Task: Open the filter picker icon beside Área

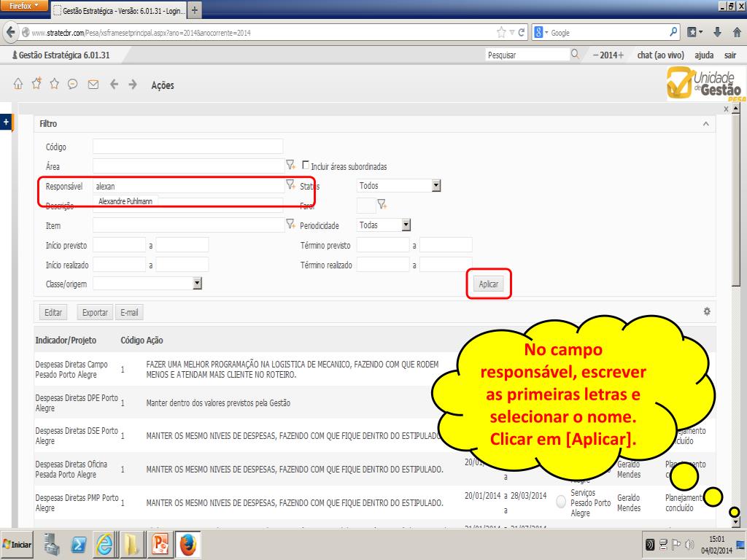Action: pyautogui.click(x=290, y=165)
